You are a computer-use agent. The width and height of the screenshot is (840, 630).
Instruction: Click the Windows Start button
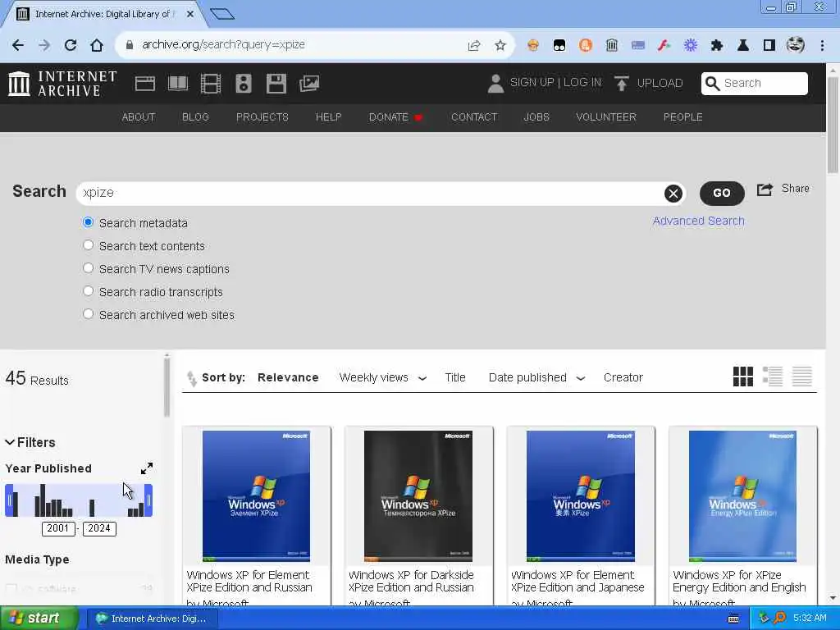point(39,619)
